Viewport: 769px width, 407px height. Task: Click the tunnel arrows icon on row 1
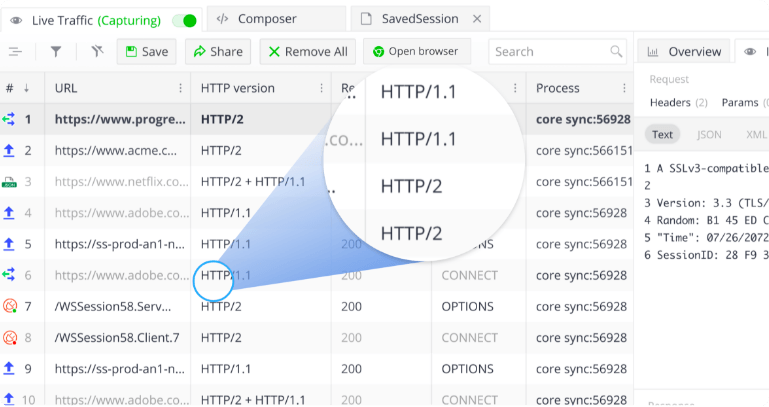pos(10,119)
